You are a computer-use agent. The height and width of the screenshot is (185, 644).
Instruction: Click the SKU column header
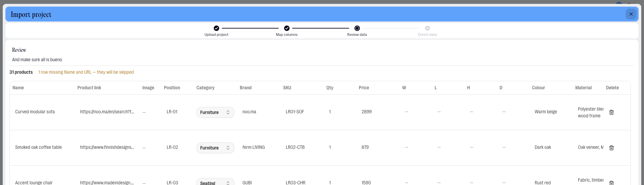point(287,88)
